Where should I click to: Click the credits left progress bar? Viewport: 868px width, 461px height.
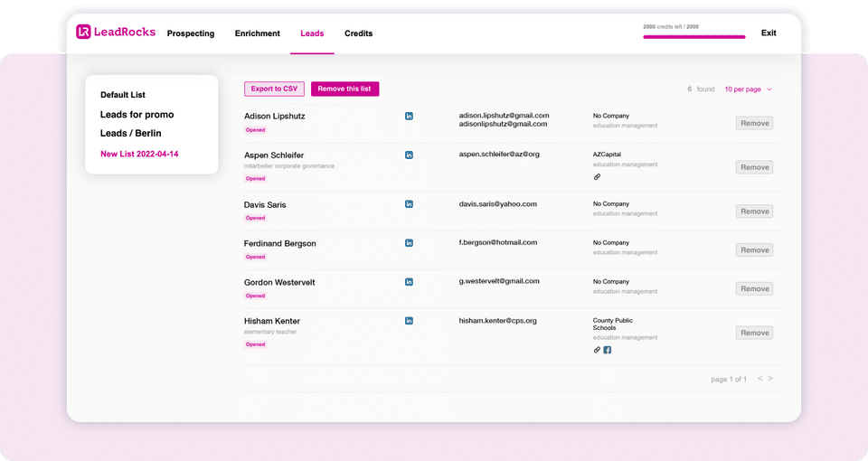pos(694,37)
